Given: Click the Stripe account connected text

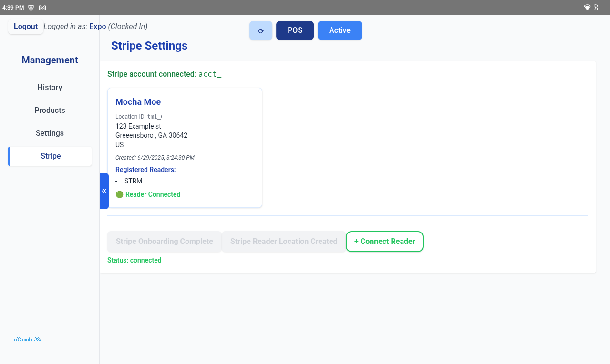Looking at the screenshot, I should 165,74.
